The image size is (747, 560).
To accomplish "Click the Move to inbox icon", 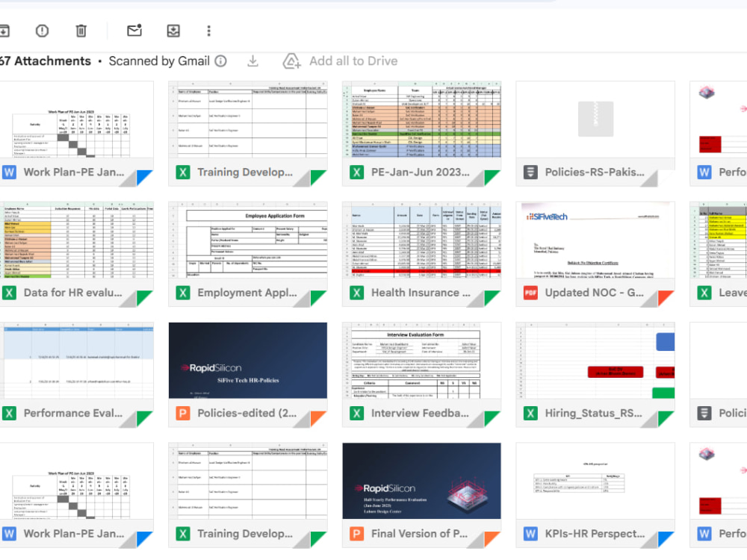I will pyautogui.click(x=173, y=31).
